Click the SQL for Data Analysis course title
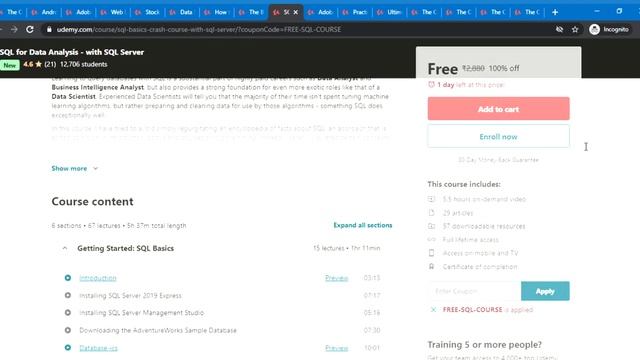 coord(72,52)
